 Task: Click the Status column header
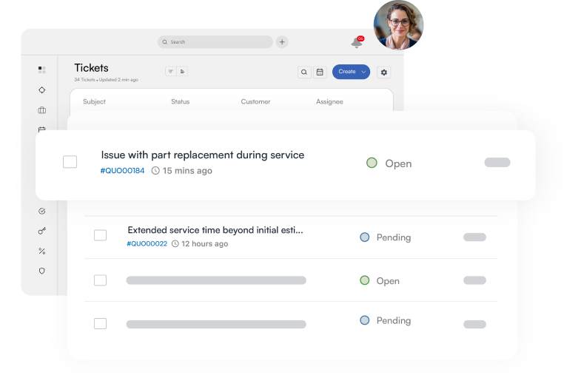180,101
